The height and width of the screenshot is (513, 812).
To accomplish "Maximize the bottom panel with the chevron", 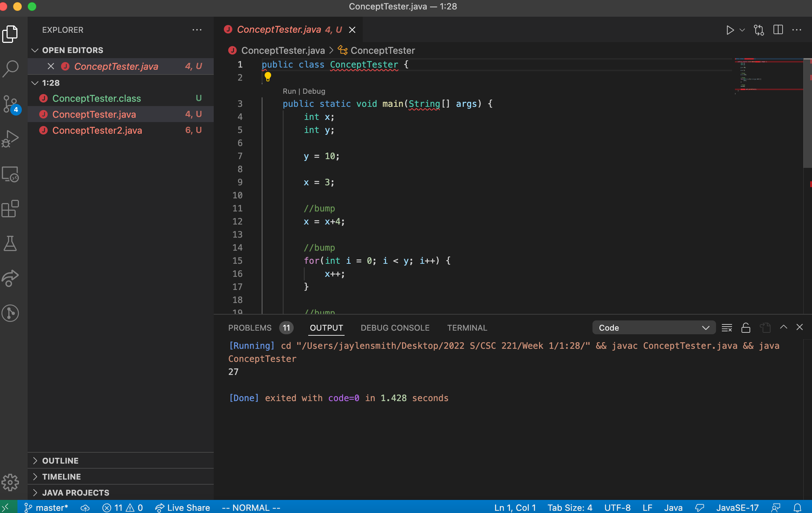I will (x=783, y=328).
